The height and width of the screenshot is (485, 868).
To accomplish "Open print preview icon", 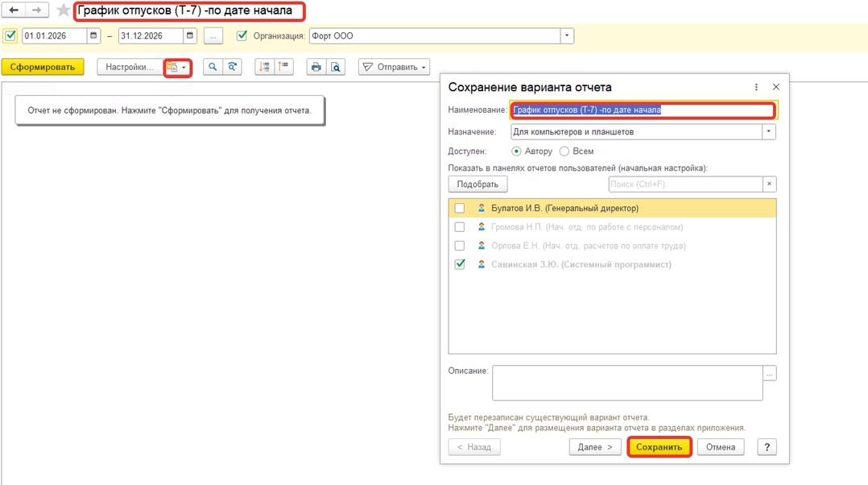I will click(336, 67).
